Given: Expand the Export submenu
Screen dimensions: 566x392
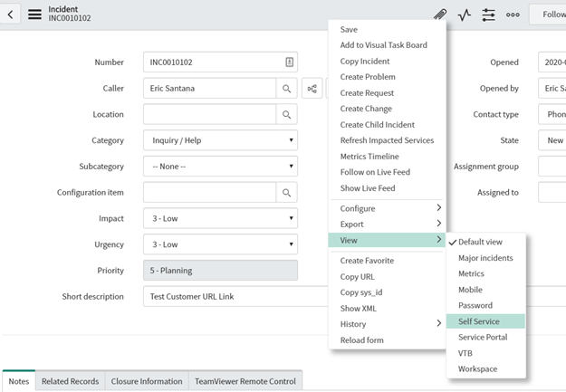Looking at the screenshot, I should (x=387, y=225).
